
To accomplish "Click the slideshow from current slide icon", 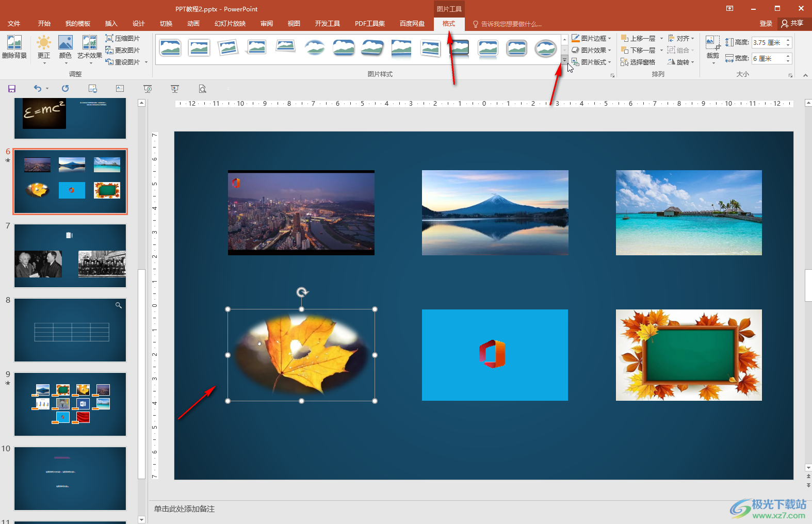I will tap(175, 89).
